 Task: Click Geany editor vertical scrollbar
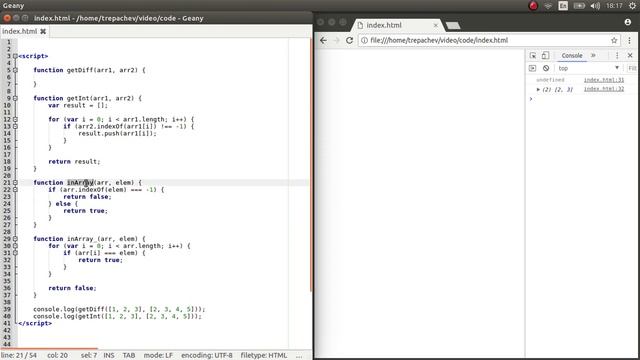click(x=311, y=163)
